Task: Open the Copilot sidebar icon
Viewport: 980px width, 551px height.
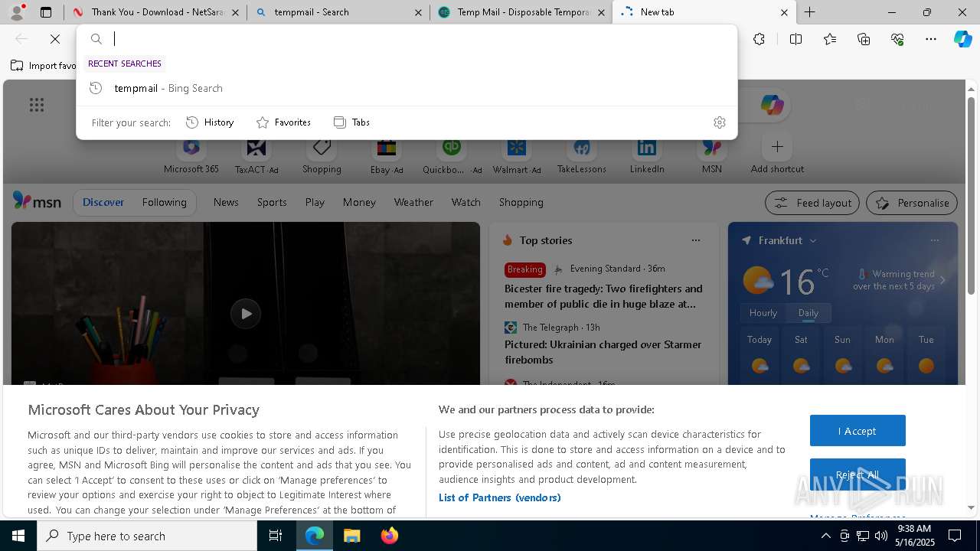Action: (x=963, y=39)
